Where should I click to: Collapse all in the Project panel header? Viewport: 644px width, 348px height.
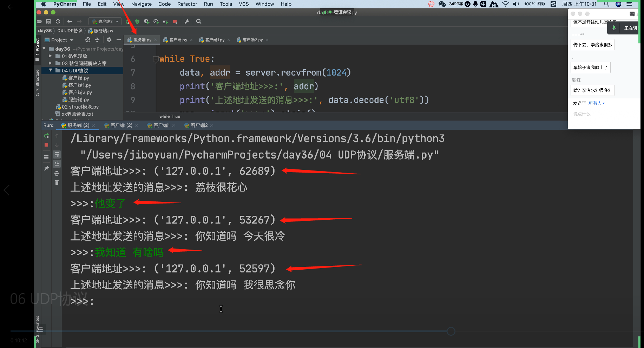click(x=97, y=40)
